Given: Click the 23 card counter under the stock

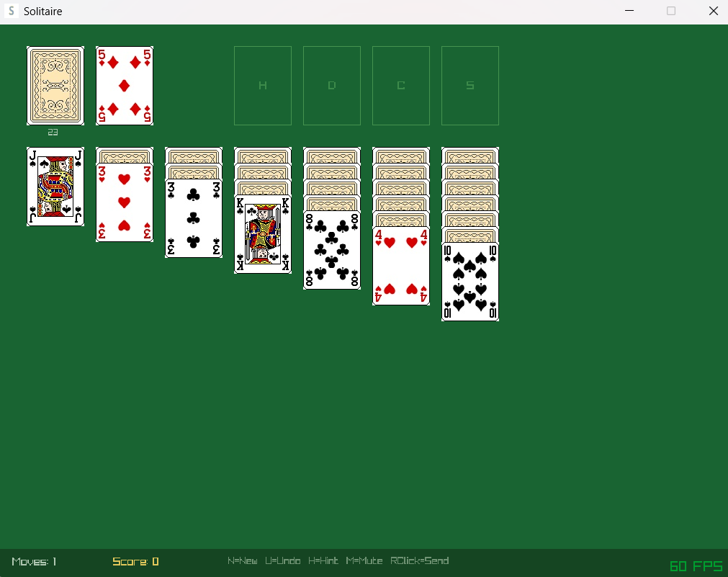Looking at the screenshot, I should click(53, 132).
